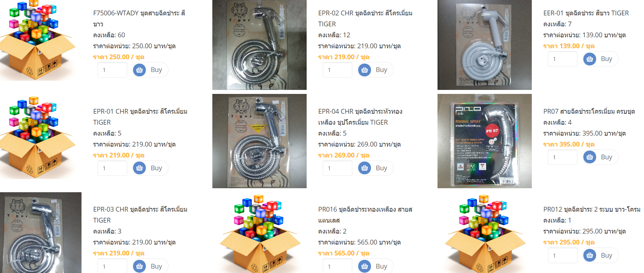
Task: Open placeholder box image for EPR-01 CHR
Action: 38,137
